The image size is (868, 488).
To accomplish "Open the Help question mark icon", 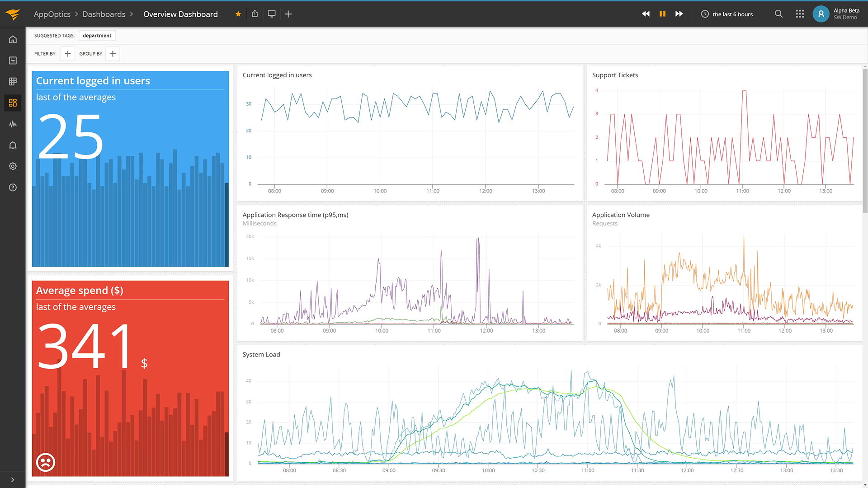I will (x=13, y=188).
